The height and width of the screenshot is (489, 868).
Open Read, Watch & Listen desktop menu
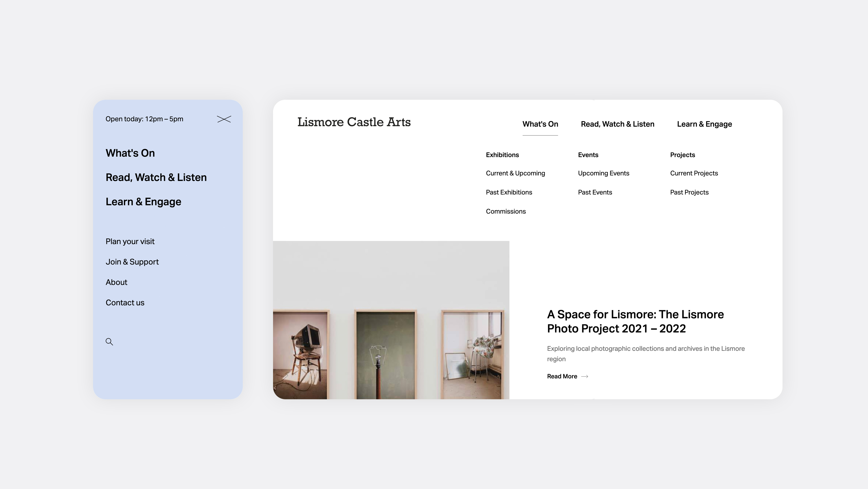617,124
